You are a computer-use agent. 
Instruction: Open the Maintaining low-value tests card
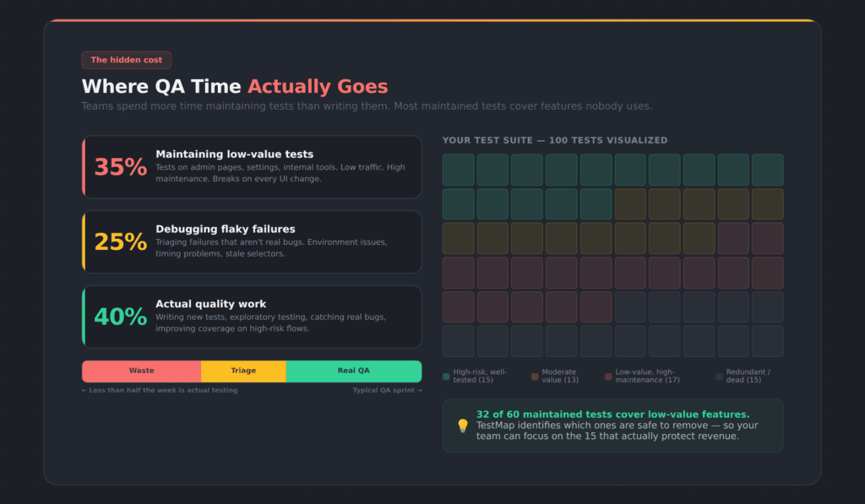click(252, 167)
